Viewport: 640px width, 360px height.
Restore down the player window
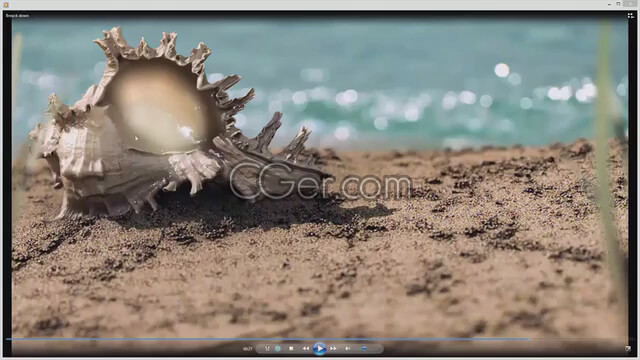coord(618,4)
